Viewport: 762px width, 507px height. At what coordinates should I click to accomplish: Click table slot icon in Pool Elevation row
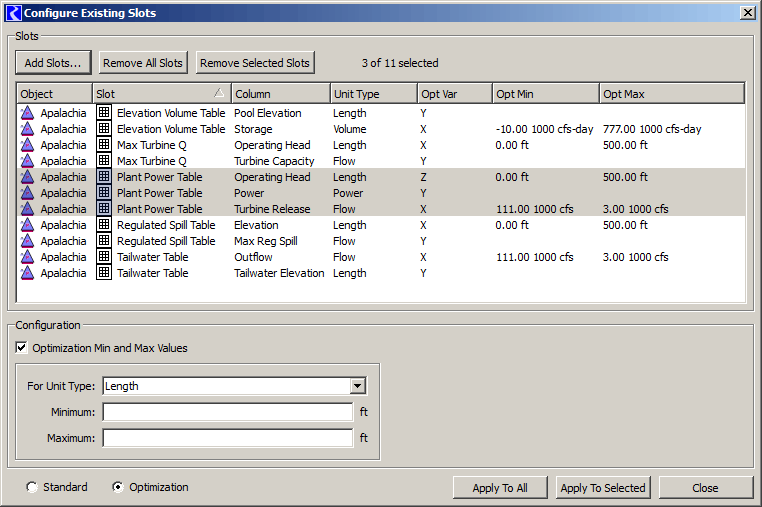[x=104, y=112]
